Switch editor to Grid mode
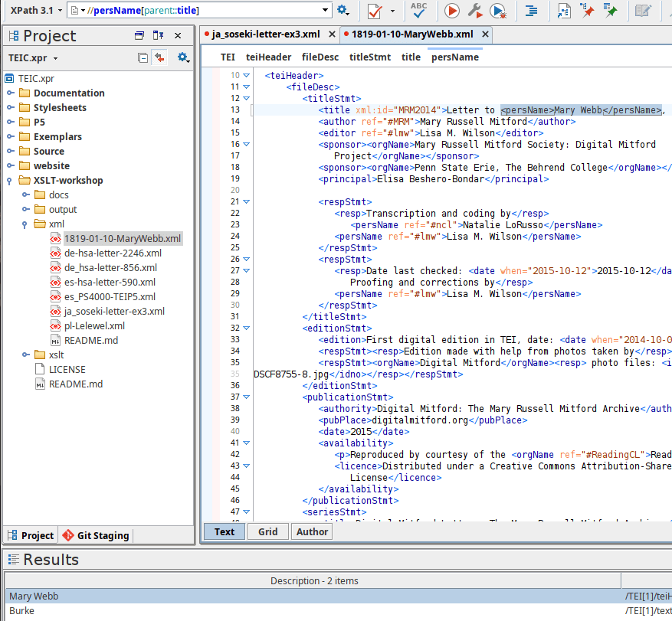The image size is (672, 621). [x=268, y=532]
